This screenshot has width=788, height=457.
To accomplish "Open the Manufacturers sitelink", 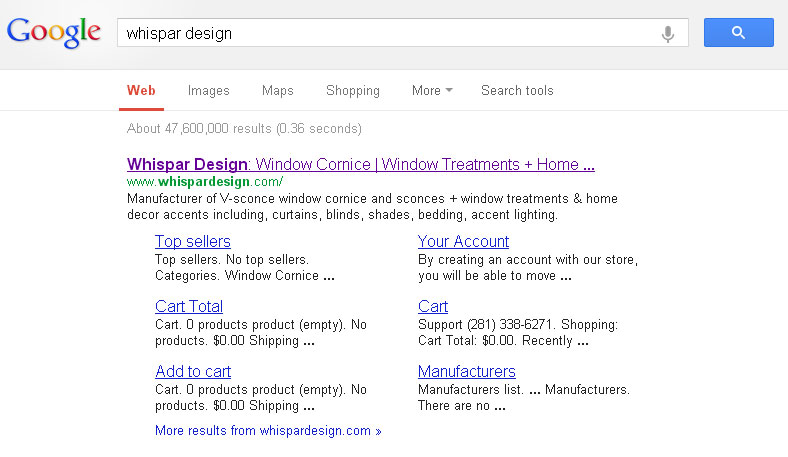I will (x=467, y=371).
